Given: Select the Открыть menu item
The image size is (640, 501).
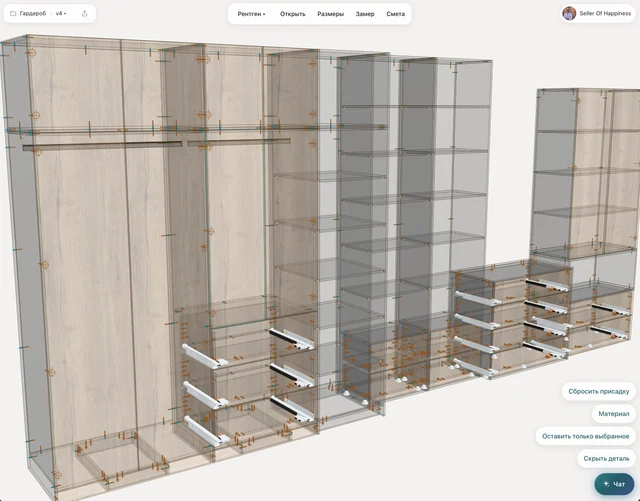Looking at the screenshot, I should 293,14.
